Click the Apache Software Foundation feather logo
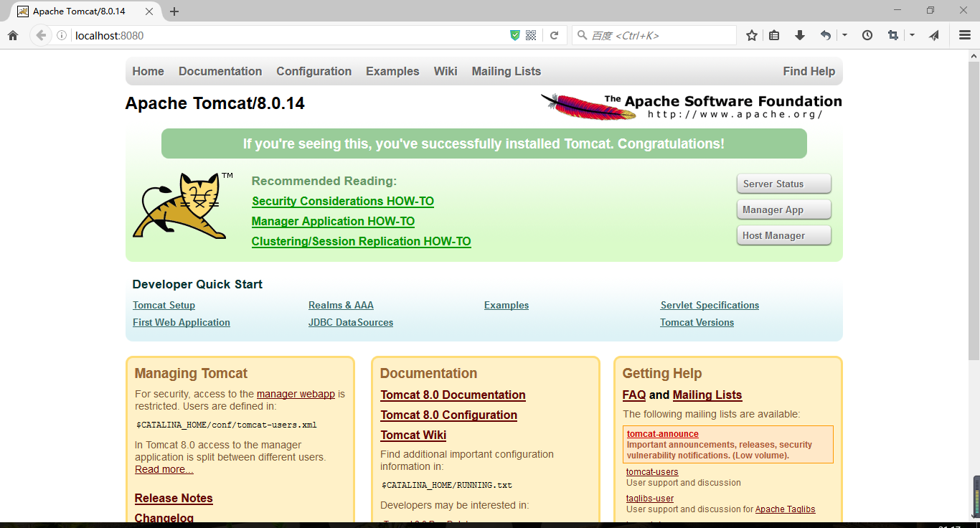The height and width of the screenshot is (528, 980). [691, 106]
